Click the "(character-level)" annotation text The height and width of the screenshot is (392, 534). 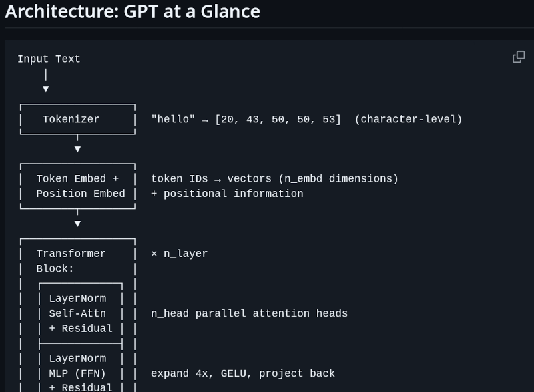coord(409,119)
